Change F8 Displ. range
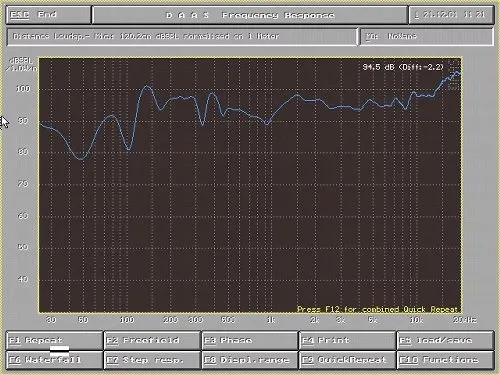Screen dimensions: 500x375 tap(250, 360)
